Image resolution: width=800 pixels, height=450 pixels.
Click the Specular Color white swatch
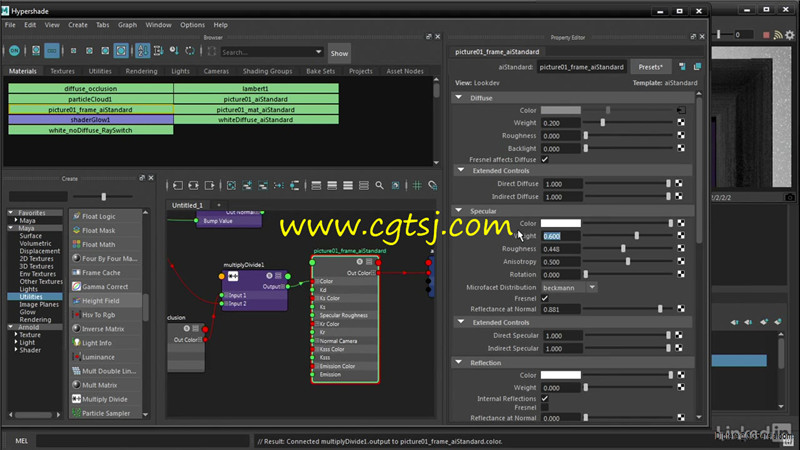(560, 223)
